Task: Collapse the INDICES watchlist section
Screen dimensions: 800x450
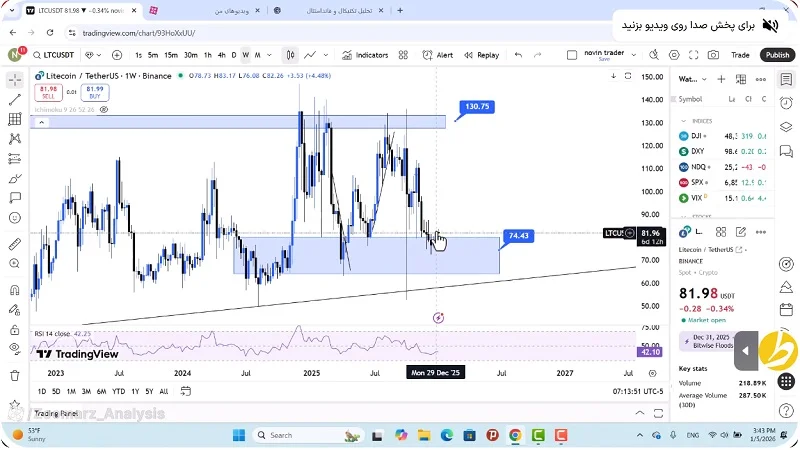Action: pyautogui.click(x=683, y=120)
